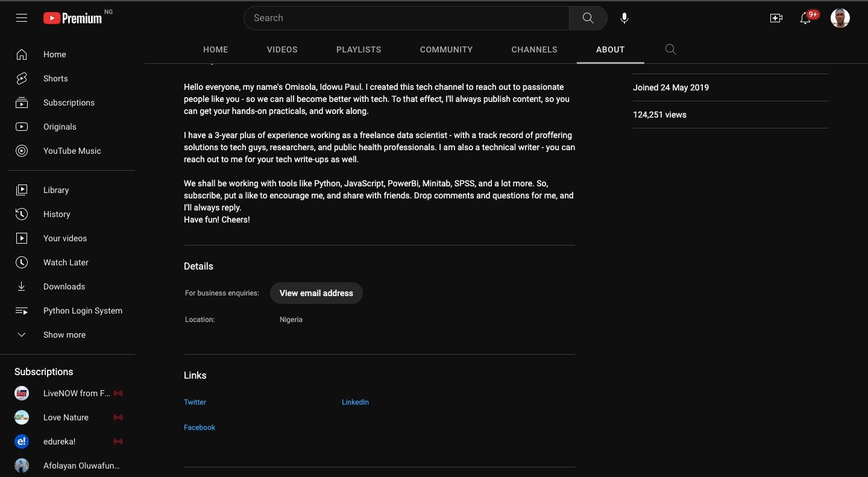Open the LinkedIn link
This screenshot has height=477, width=868.
click(x=355, y=402)
